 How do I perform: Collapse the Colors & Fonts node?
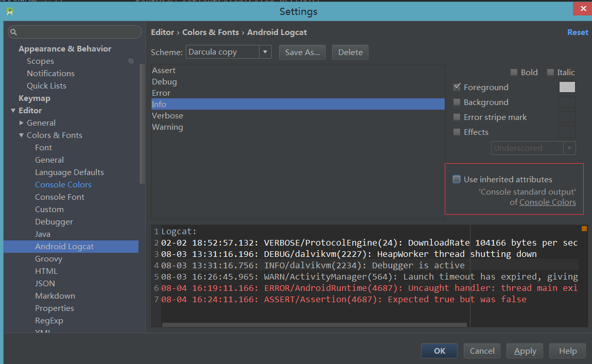click(x=21, y=135)
